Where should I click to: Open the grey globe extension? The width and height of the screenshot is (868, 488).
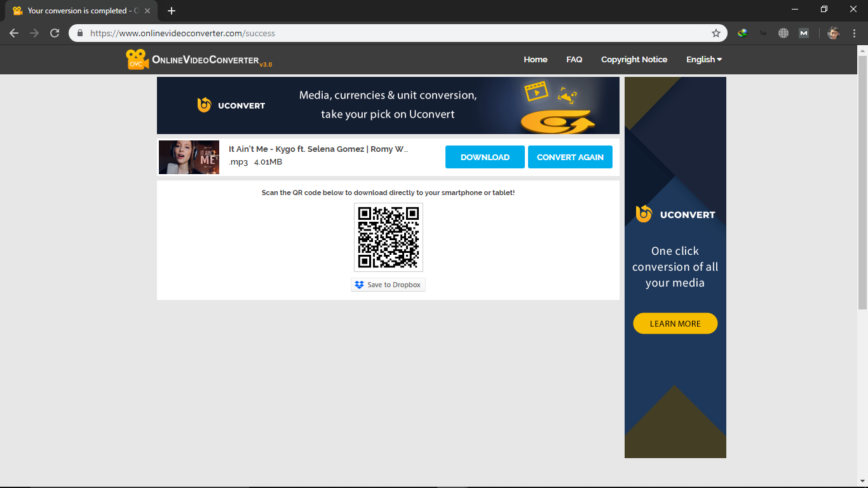tap(783, 33)
